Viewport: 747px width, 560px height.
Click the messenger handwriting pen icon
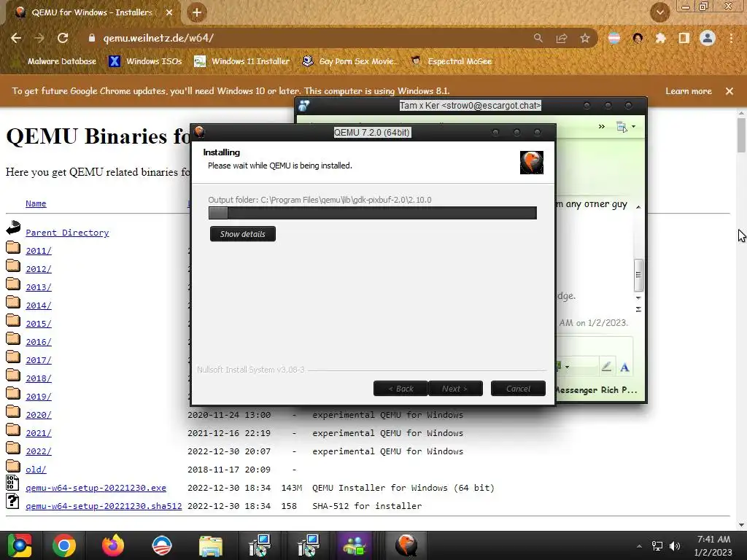tap(606, 367)
